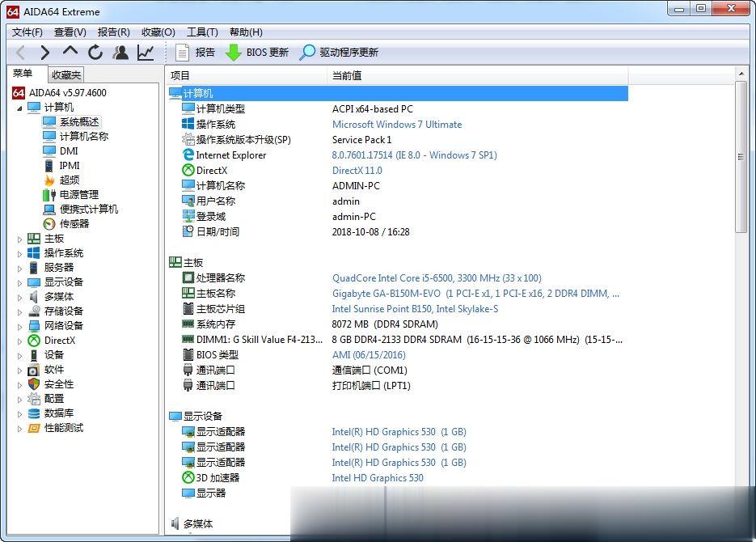Viewport: 756px width, 542px height.
Task: Expand the 服务器 tree node
Action: [19, 268]
